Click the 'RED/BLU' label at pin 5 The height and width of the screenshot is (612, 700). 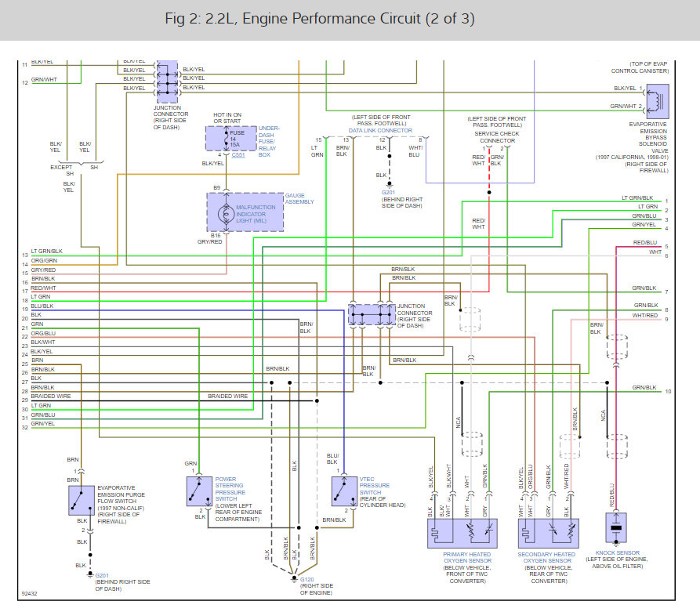644,242
